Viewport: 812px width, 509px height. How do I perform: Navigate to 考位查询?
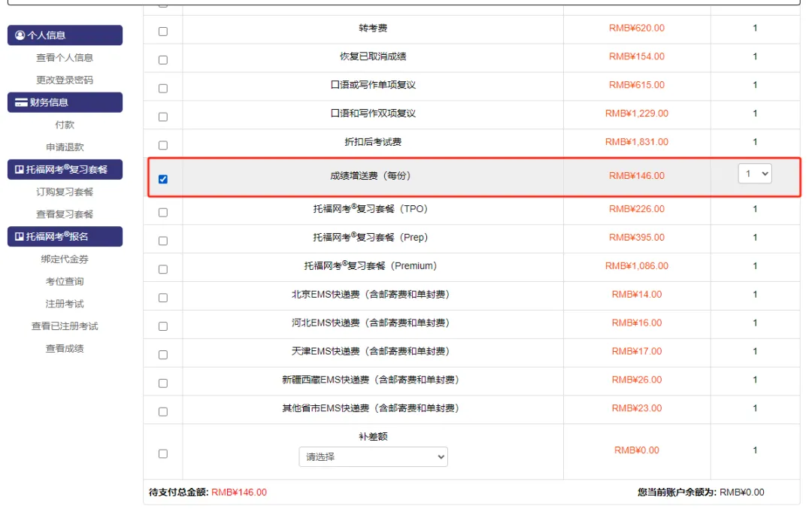[65, 281]
